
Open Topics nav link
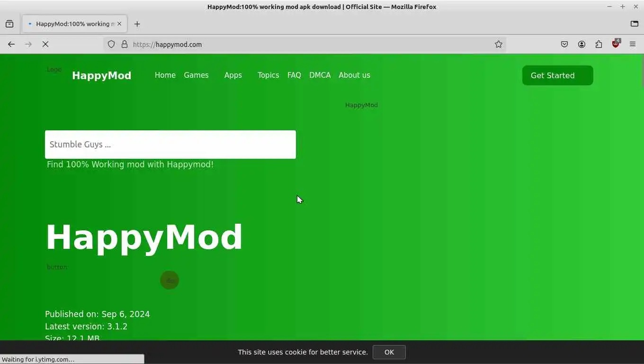coord(268,75)
